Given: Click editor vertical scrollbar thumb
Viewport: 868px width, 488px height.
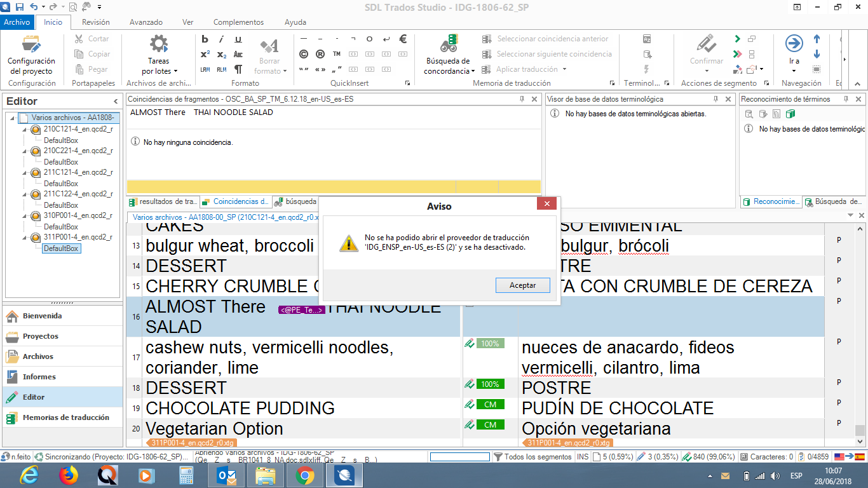Looking at the screenshot, I should (860, 430).
